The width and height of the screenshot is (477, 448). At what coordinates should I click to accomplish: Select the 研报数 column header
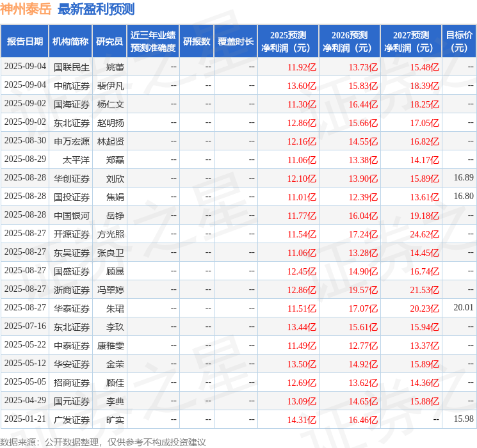(x=197, y=42)
